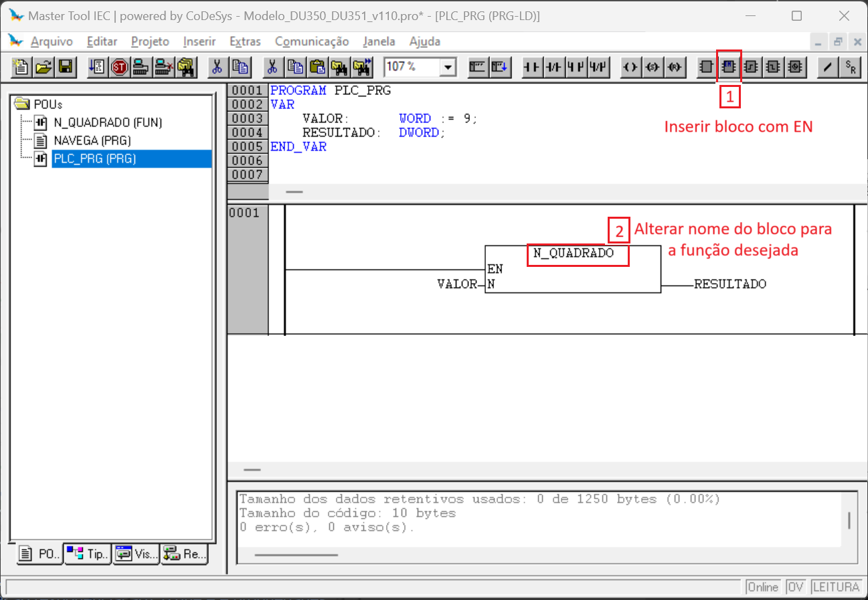Click the END_VAR declaration line
Image resolution: width=868 pixels, height=600 pixels.
click(x=298, y=146)
